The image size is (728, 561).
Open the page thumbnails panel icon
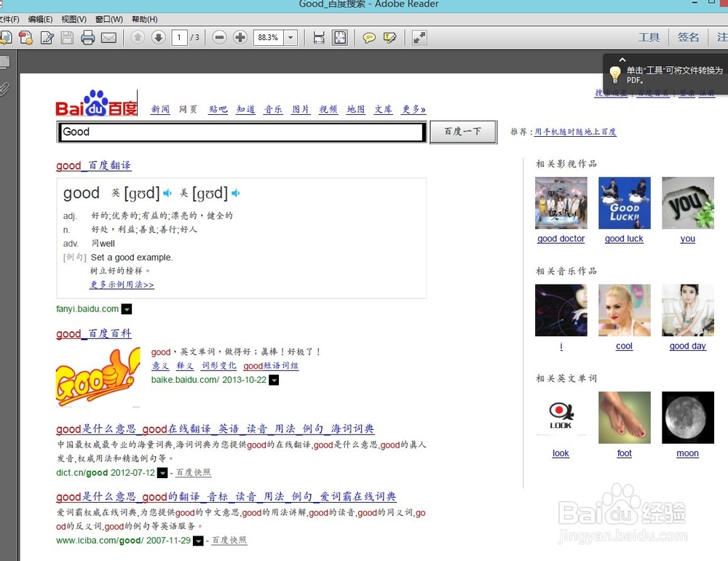coord(4,62)
